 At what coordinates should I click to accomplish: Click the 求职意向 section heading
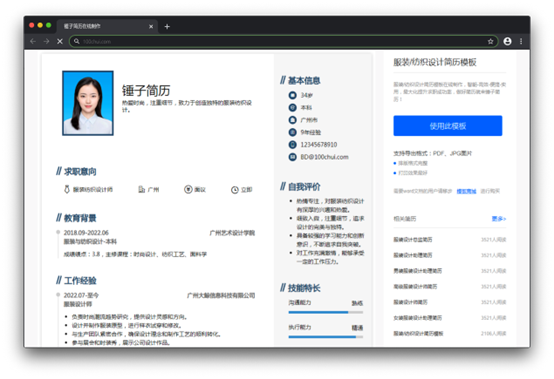(80, 172)
